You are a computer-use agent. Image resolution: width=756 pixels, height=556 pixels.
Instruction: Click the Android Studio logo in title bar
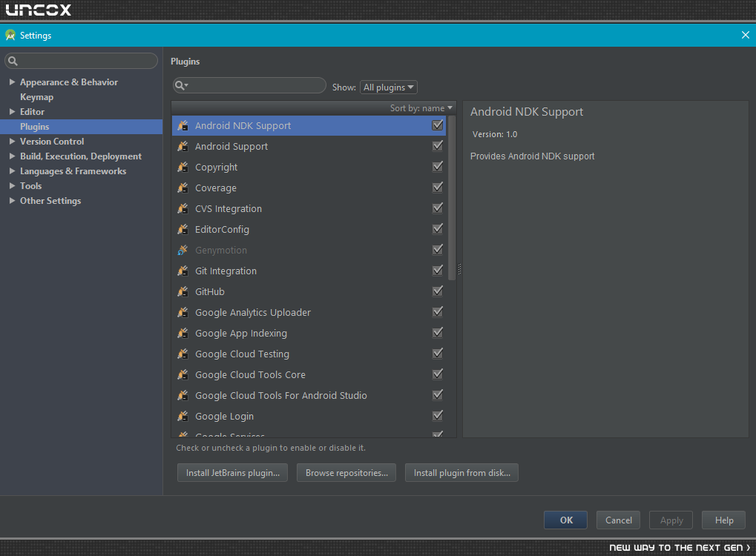(x=10, y=35)
